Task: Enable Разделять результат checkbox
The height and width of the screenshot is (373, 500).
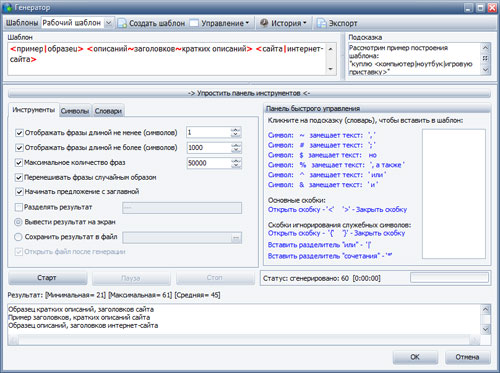Action: point(19,207)
